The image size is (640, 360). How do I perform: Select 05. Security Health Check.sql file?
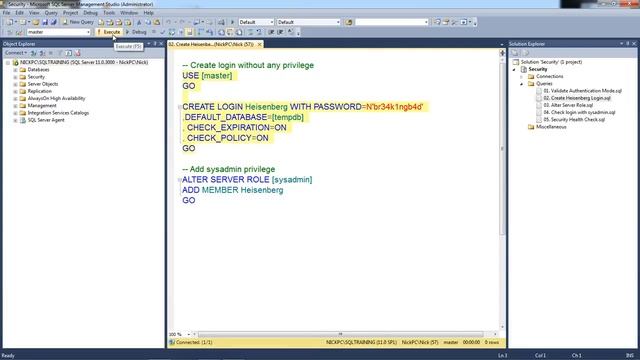click(574, 120)
